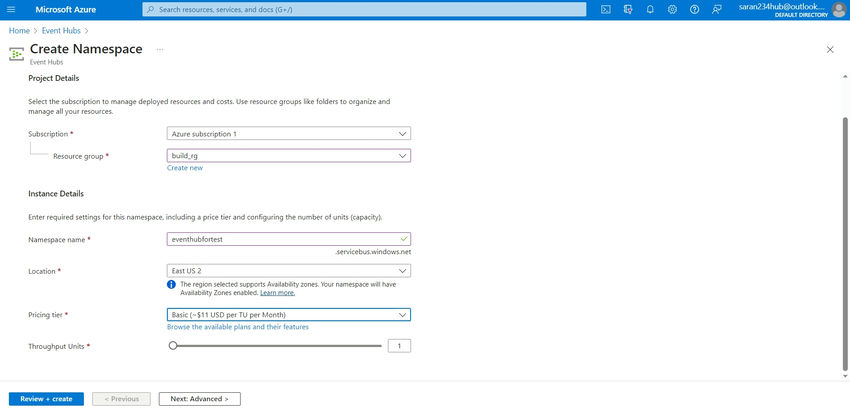
Task: Click the Previous button
Action: (121, 399)
